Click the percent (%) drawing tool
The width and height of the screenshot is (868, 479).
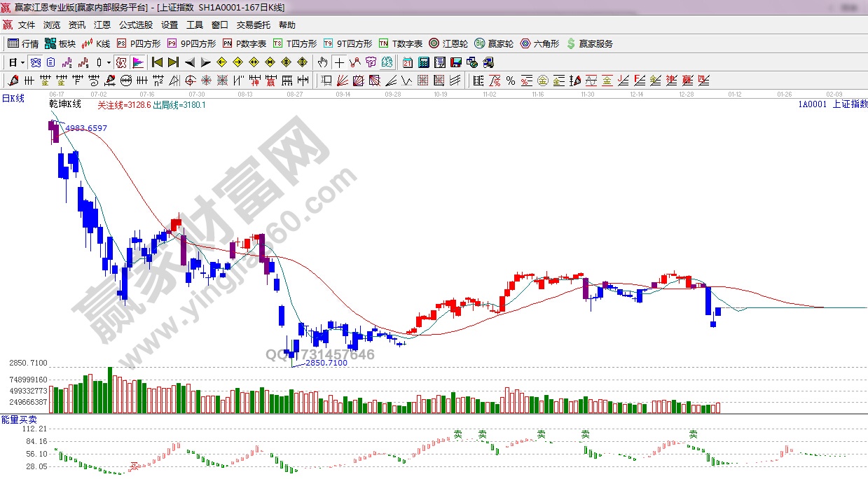510,81
